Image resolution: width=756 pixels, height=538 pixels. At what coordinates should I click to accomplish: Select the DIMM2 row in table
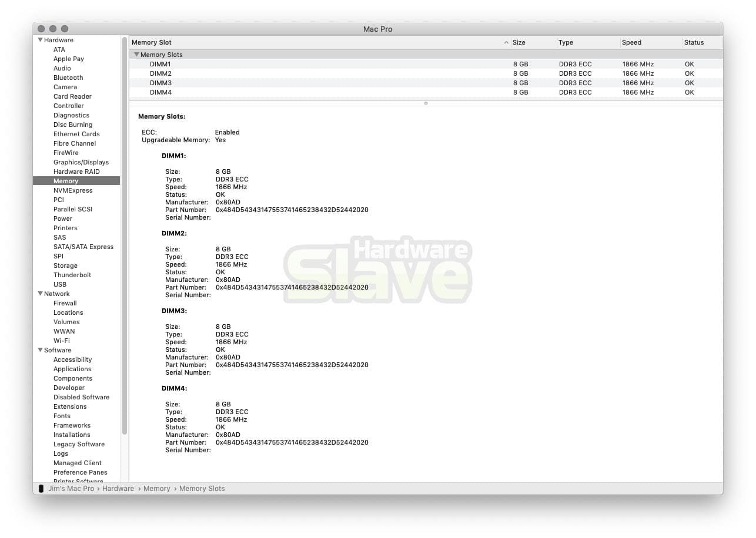pyautogui.click(x=426, y=73)
